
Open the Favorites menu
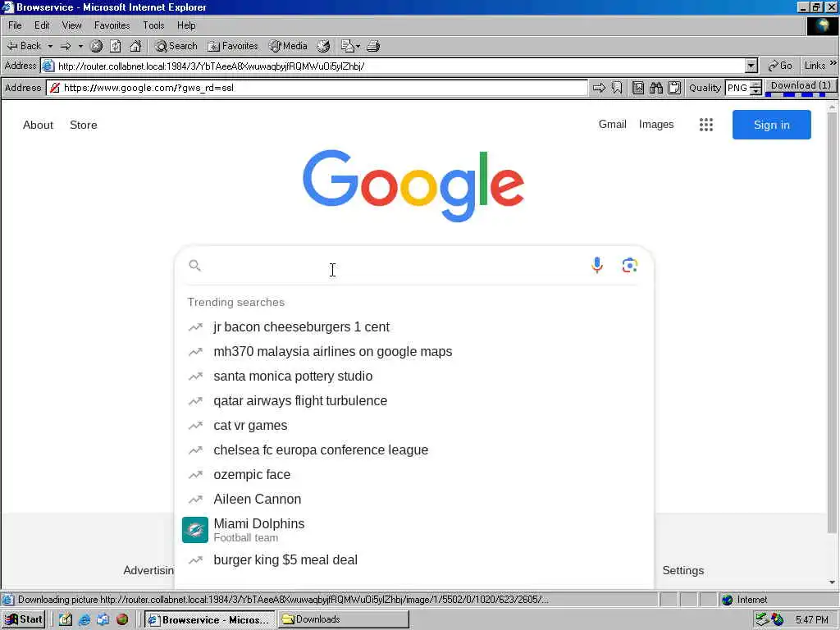tap(112, 25)
